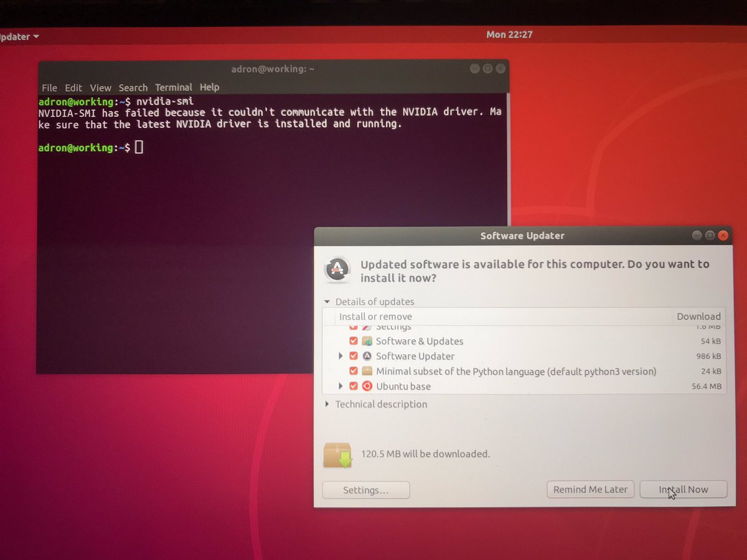Uncheck the Software Updater row checkbox
747x560 pixels.
354,356
